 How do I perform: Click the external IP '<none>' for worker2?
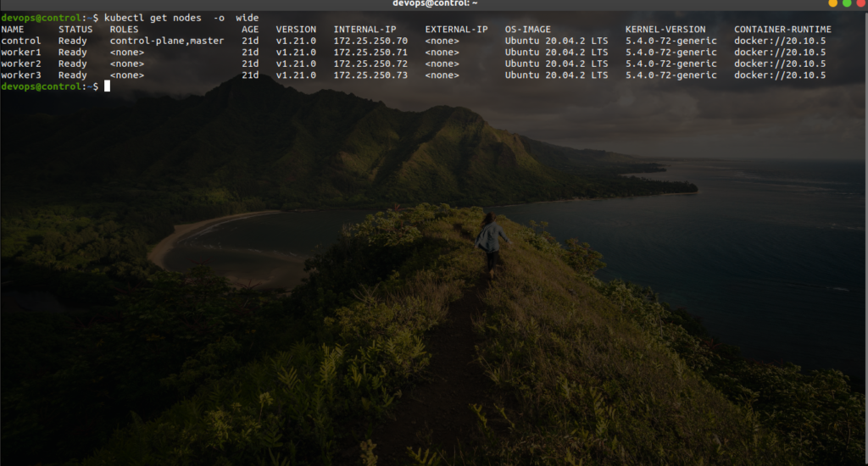tap(442, 64)
